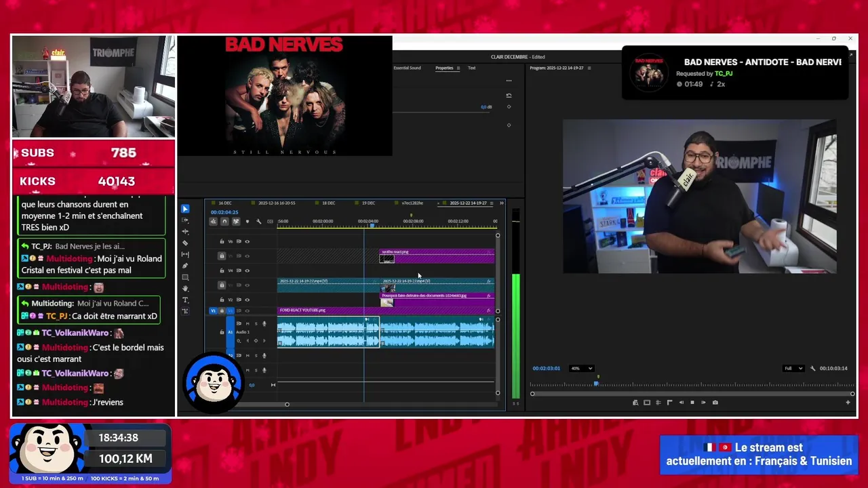Select the Rectangle shape tool
The image size is (868, 488).
[x=185, y=277]
